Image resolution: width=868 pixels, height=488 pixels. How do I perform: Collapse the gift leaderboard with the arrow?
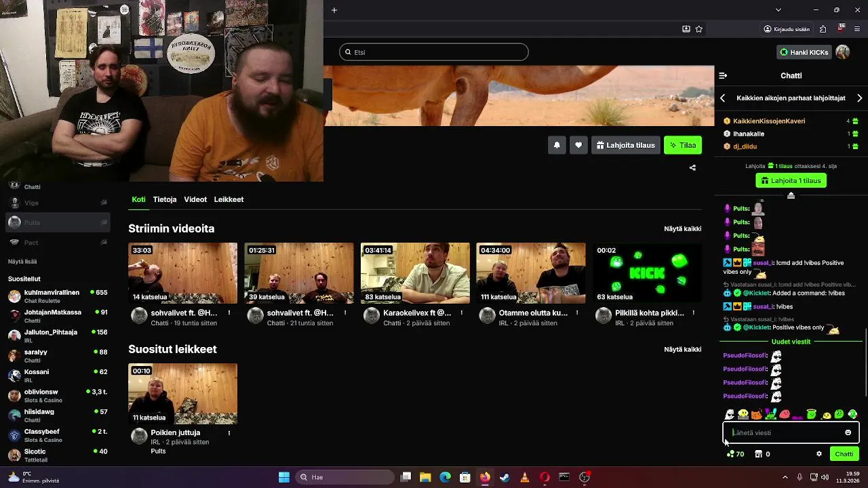(791, 195)
